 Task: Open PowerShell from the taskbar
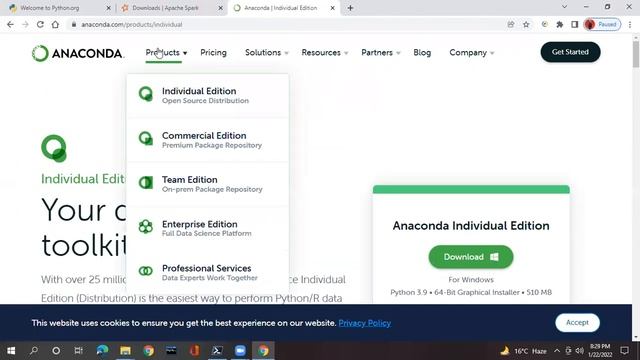(217, 351)
